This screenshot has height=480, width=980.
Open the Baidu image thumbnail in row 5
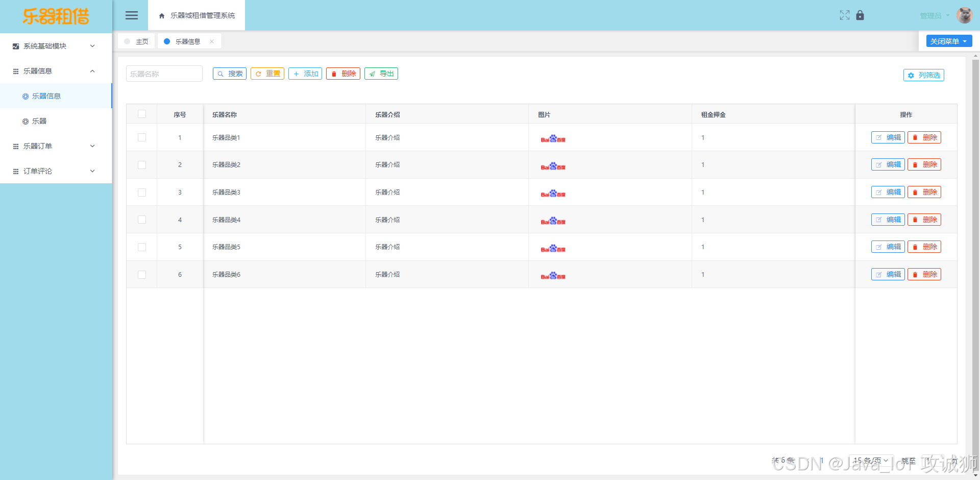point(553,248)
